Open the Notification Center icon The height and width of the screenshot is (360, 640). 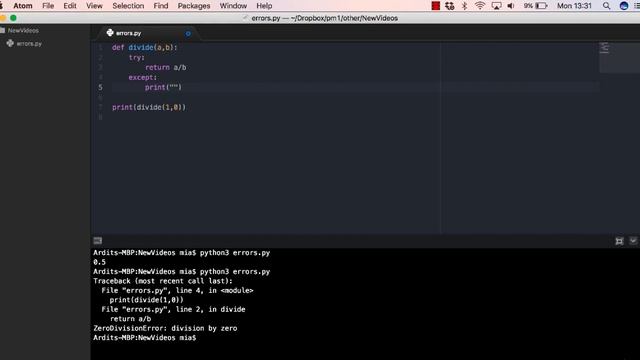coord(637,6)
